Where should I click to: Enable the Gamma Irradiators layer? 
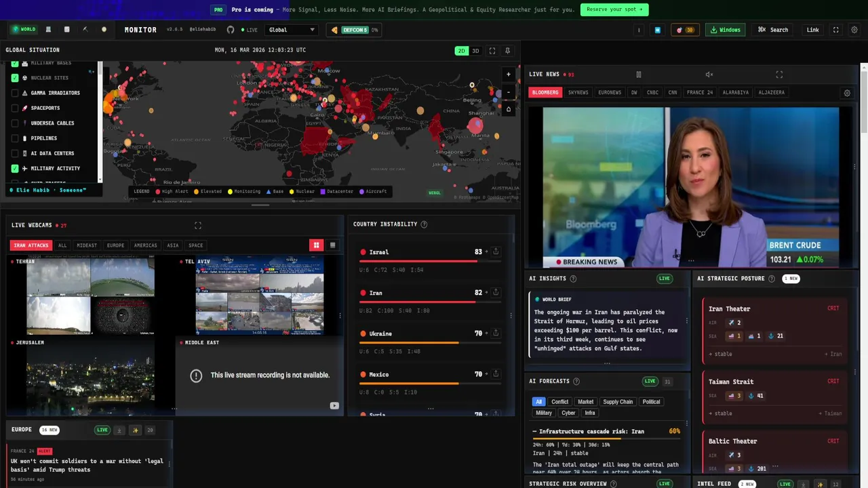click(x=15, y=93)
